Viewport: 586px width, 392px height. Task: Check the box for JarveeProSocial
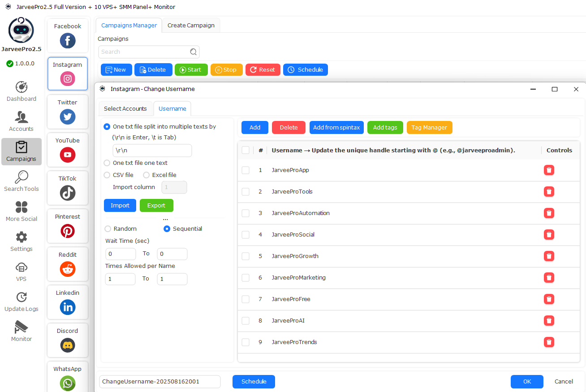tap(246, 235)
